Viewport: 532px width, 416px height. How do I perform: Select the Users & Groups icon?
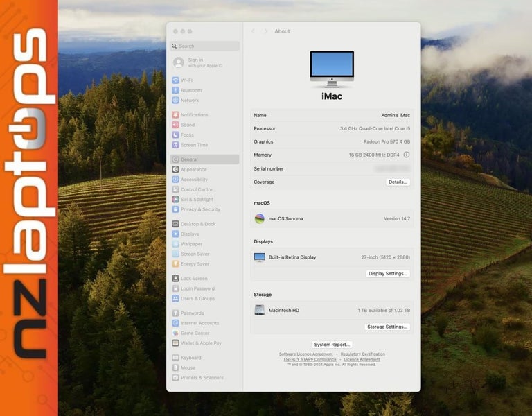coord(175,299)
